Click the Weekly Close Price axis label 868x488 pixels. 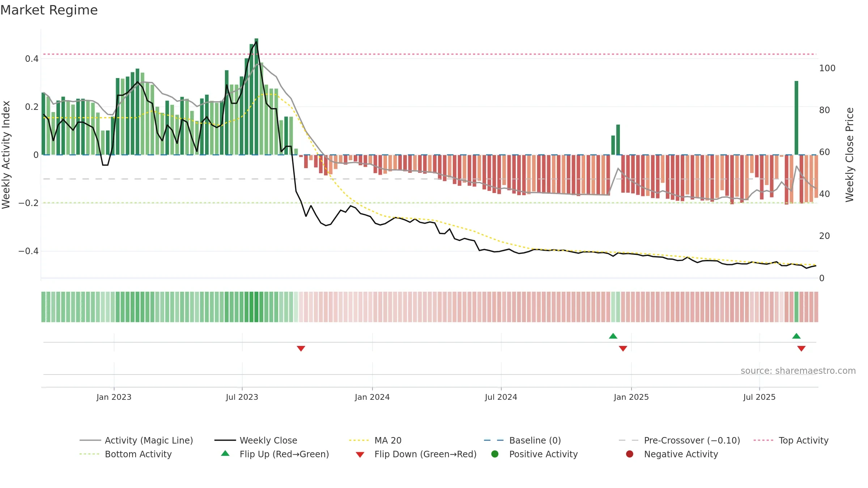click(850, 155)
